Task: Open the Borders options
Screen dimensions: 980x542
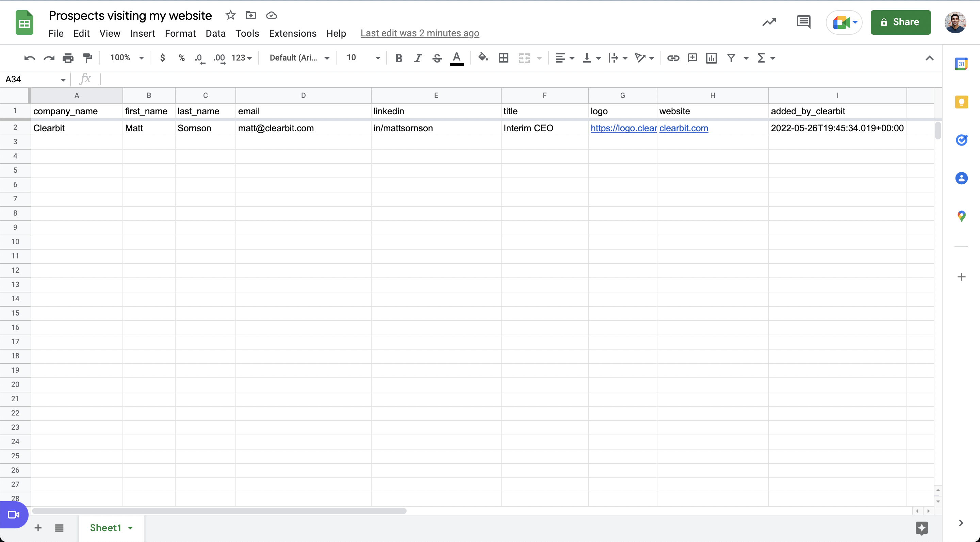Action: point(503,58)
